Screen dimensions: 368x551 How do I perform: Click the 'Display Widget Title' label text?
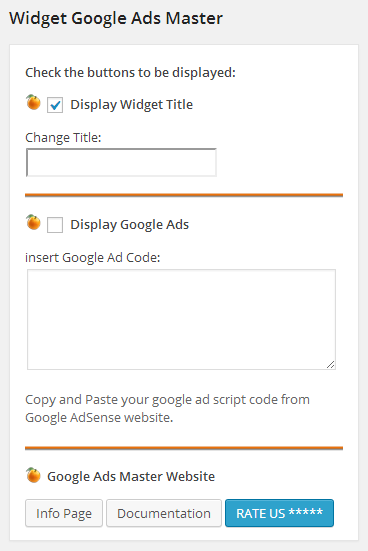pyautogui.click(x=131, y=105)
